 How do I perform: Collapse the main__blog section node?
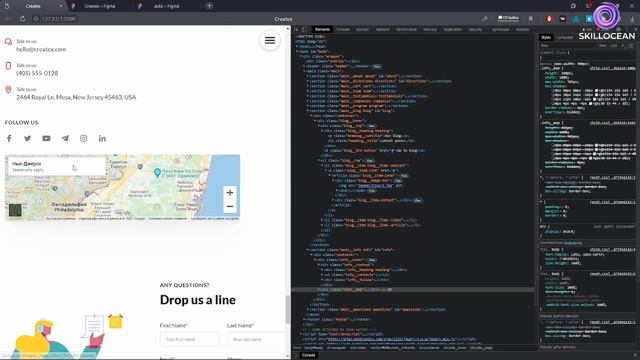pyautogui.click(x=308, y=111)
